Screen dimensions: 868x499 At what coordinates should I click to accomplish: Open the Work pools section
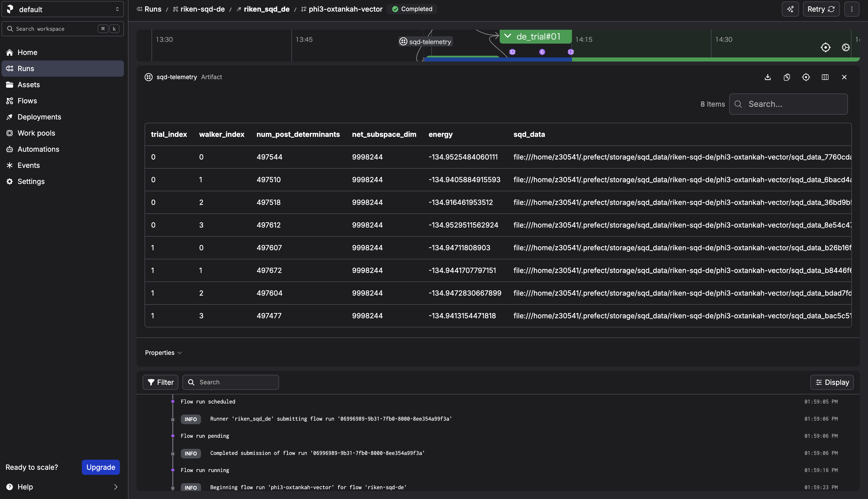[x=36, y=133]
